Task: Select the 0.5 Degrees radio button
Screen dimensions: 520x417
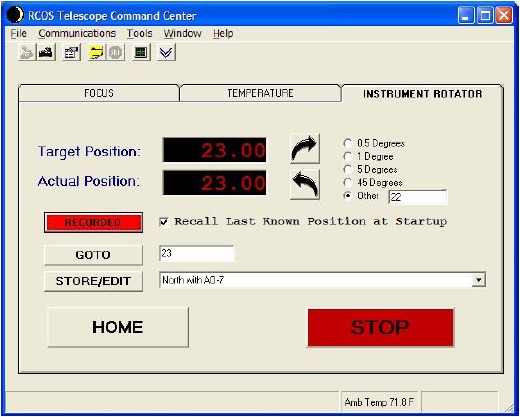Action: pyautogui.click(x=347, y=143)
